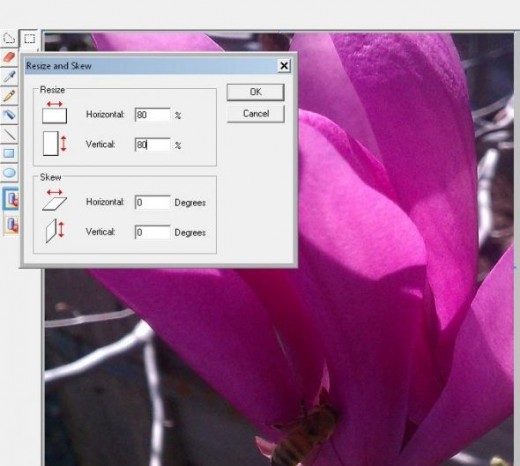Choose the opaque selection option icon

(x=11, y=199)
